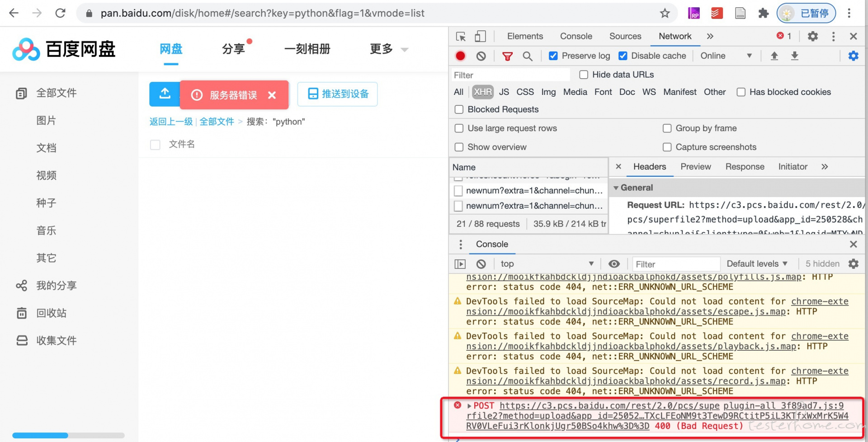868x442 pixels.
Task: Open the Preview tab of request details
Action: [696, 167]
